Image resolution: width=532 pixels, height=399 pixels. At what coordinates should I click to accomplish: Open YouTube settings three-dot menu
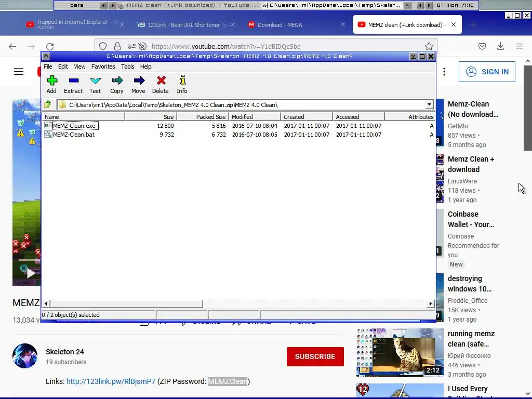444,72
